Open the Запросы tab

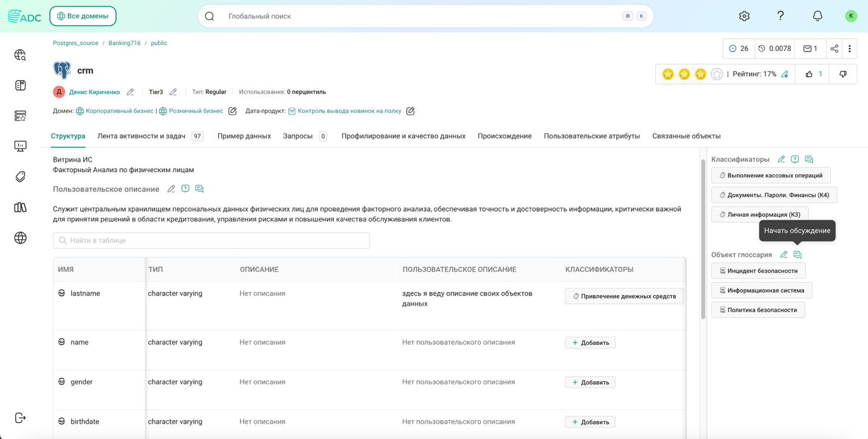click(x=305, y=136)
